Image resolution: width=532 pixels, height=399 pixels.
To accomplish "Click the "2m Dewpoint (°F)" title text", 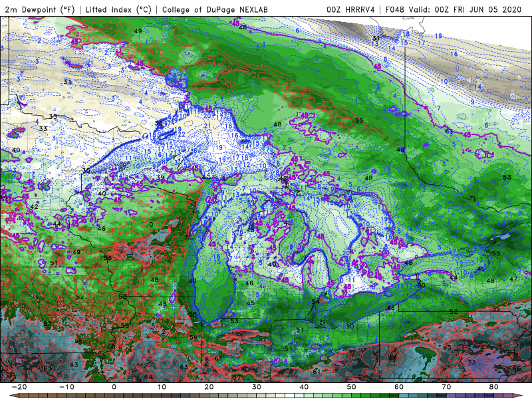I will tap(40, 10).
